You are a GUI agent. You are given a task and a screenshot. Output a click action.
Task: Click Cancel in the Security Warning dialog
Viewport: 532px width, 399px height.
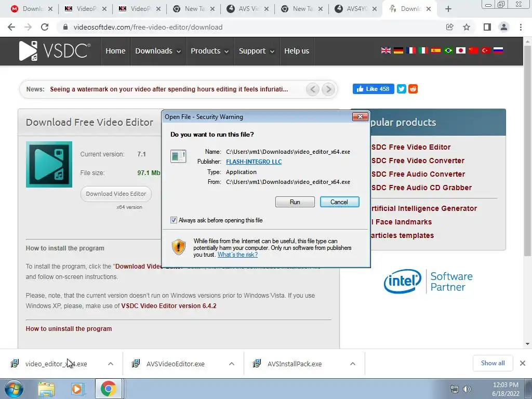click(339, 202)
